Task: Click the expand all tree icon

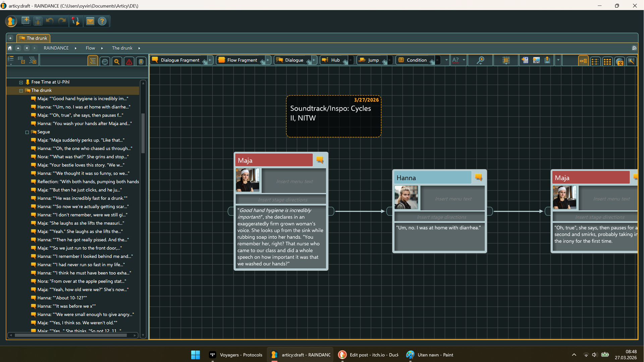Action: [33, 60]
